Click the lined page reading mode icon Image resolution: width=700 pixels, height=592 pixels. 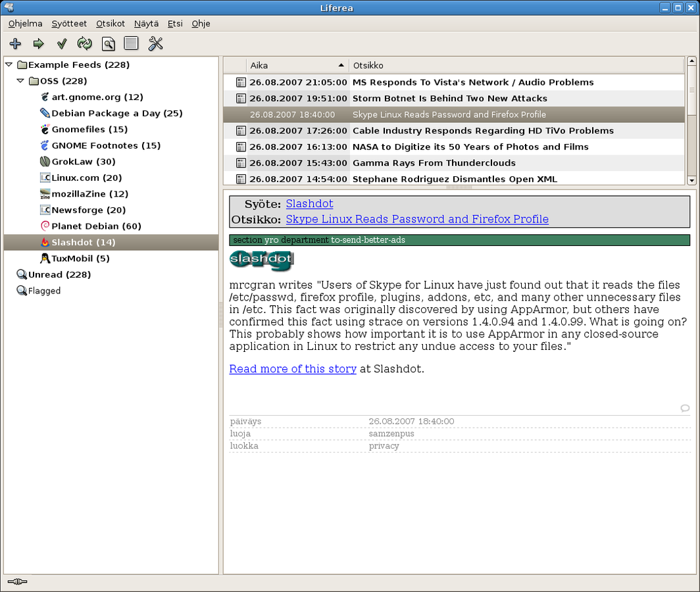coord(131,44)
